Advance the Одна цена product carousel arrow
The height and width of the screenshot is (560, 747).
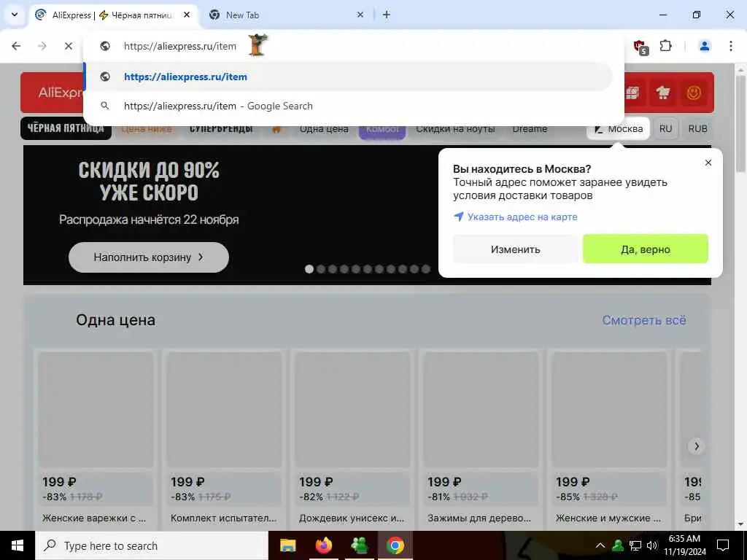pos(697,446)
